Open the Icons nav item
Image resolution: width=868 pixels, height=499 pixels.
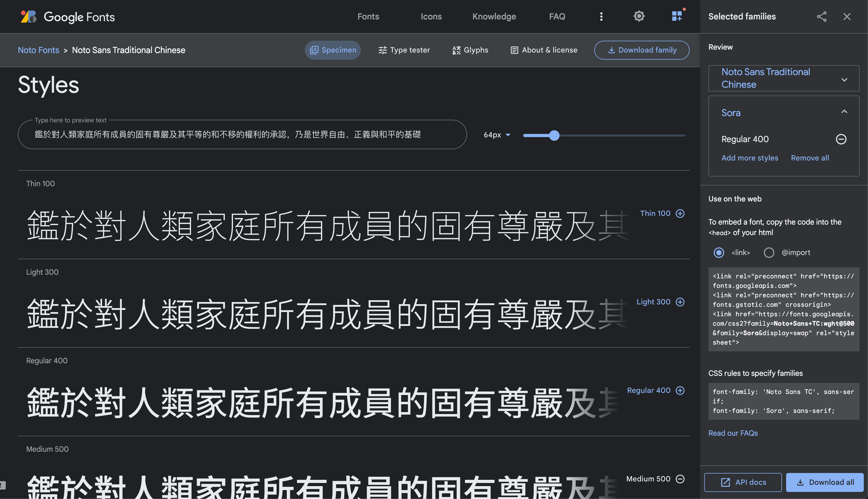point(431,17)
